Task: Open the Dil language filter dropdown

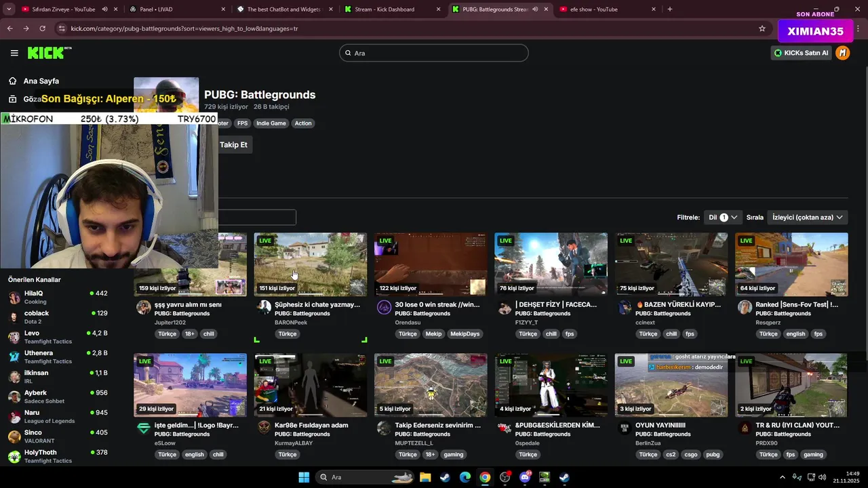Action: coord(724,218)
